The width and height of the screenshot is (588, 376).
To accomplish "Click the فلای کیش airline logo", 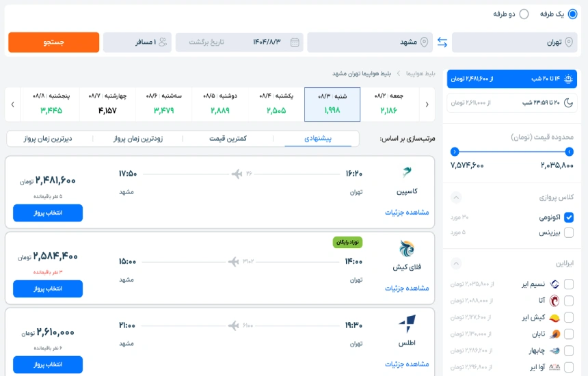I will pos(407,248).
